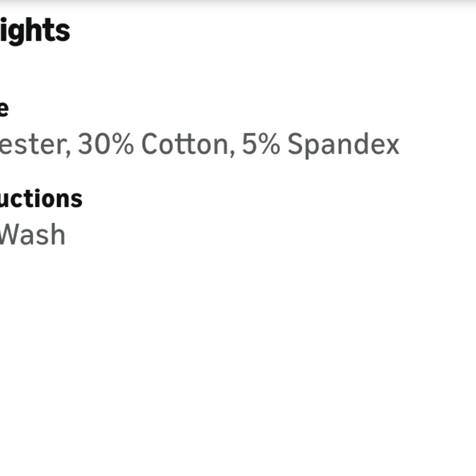476x476 pixels.
Task: Click the "5%" value before Spandex
Action: click(261, 145)
